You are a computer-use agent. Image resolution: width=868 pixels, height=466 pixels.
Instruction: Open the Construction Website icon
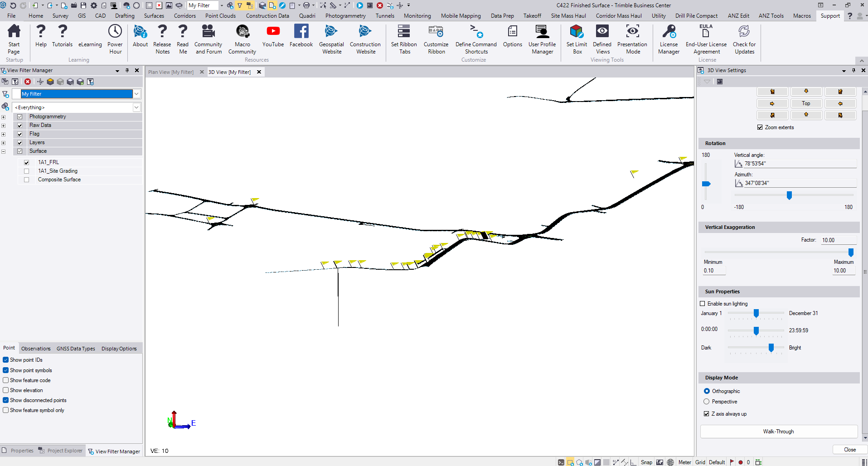[x=365, y=39]
